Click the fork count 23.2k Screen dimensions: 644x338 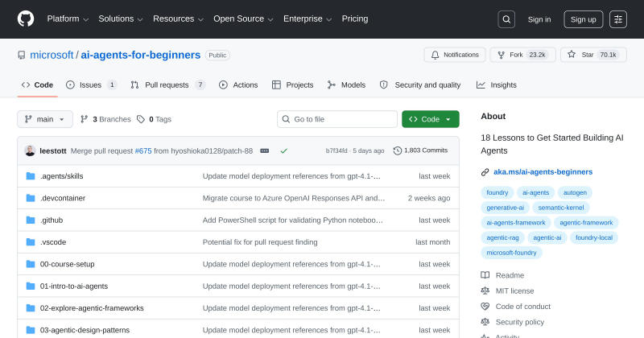click(x=537, y=55)
